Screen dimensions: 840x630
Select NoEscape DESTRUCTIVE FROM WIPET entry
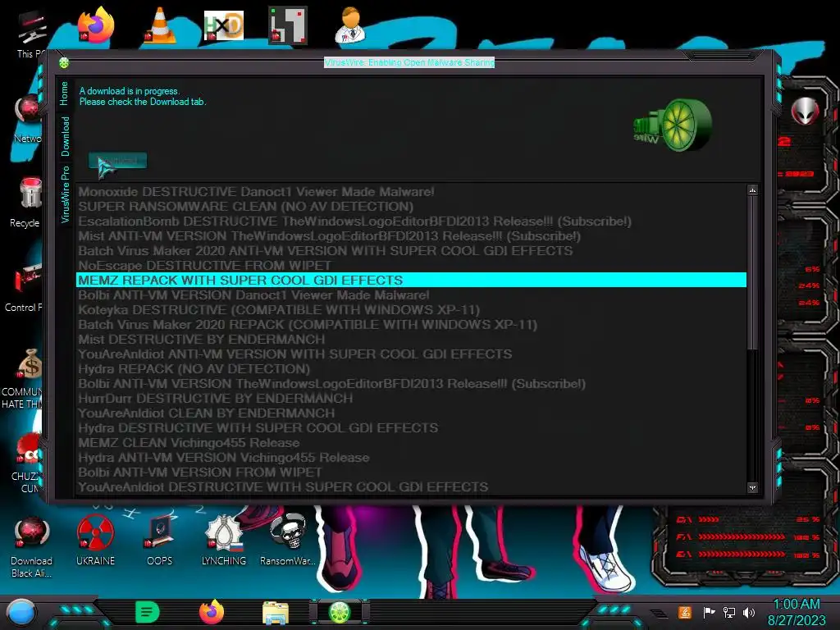click(x=412, y=266)
